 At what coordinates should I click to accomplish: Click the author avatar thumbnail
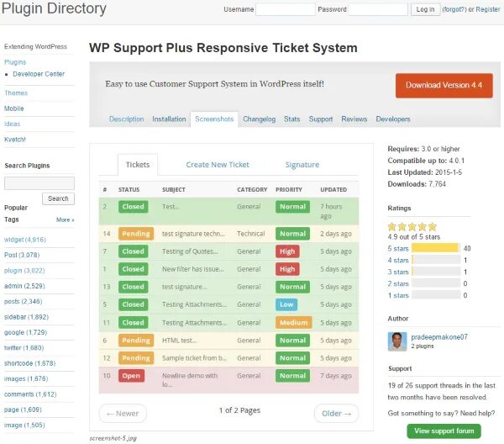click(x=398, y=341)
